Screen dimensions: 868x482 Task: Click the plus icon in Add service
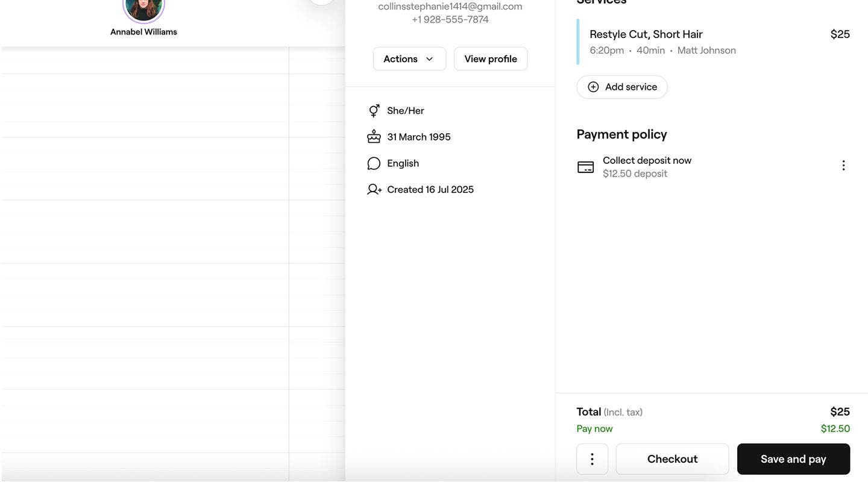(593, 87)
